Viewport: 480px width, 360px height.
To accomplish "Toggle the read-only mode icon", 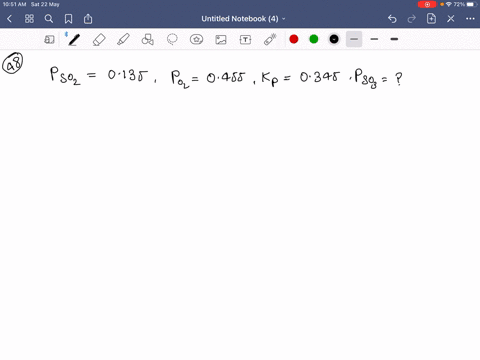I will [x=49, y=40].
